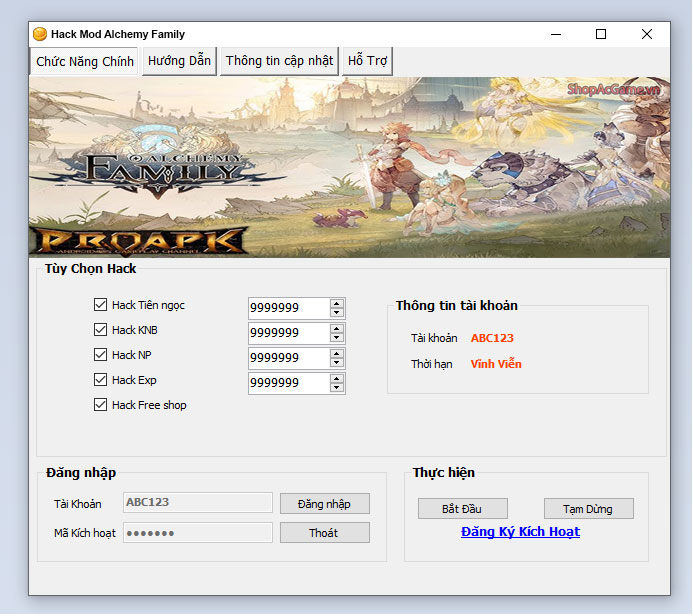Image resolution: width=693 pixels, height=616 pixels.
Task: Increase the Hack NP value with up arrow
Action: coord(337,354)
